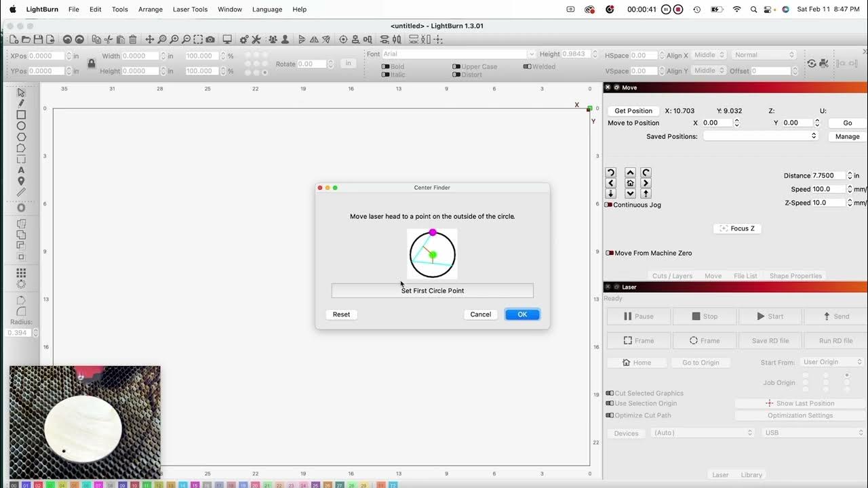Image resolution: width=868 pixels, height=488 pixels.
Task: Click the camera capture icon
Action: [210, 39]
